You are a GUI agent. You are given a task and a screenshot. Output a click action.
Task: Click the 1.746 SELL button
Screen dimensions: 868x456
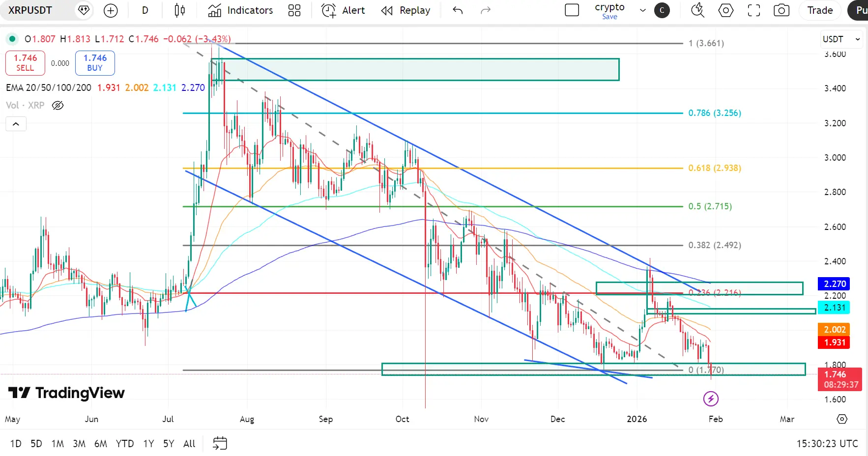tap(25, 63)
